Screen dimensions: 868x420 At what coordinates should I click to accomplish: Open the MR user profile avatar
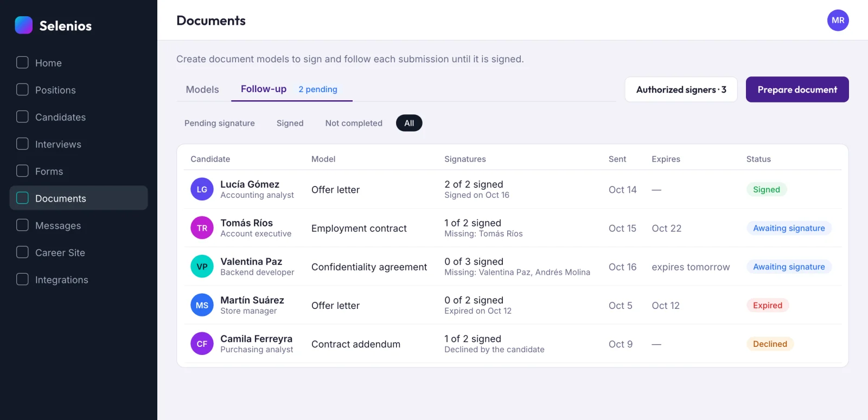[x=838, y=21]
